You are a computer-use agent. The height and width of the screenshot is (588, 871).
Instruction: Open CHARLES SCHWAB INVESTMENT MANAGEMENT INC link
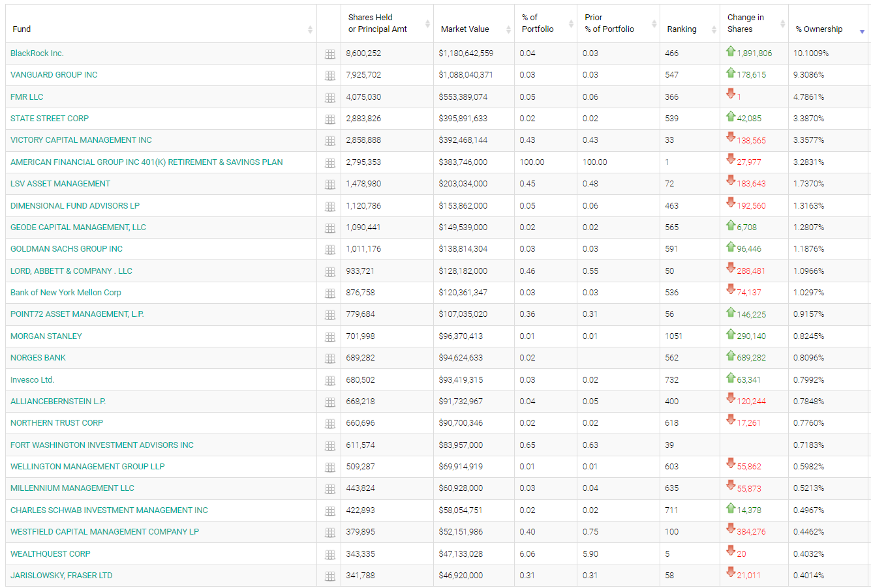109,510
